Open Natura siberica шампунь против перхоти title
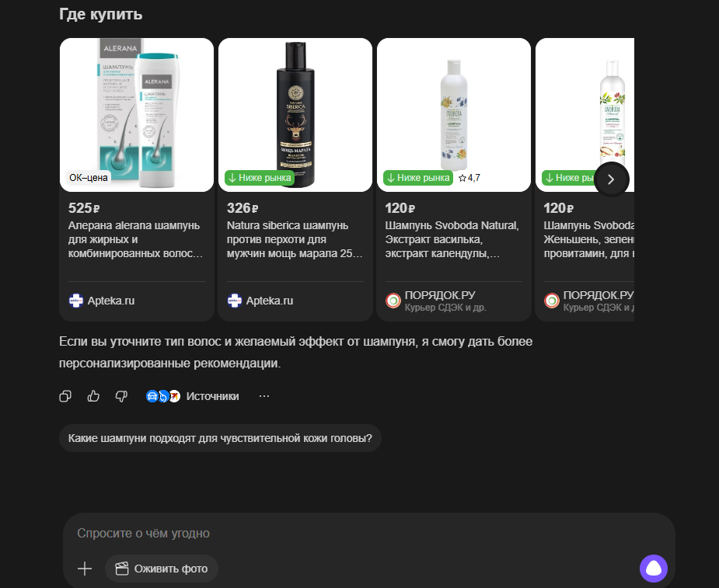719x588 pixels. [295, 240]
